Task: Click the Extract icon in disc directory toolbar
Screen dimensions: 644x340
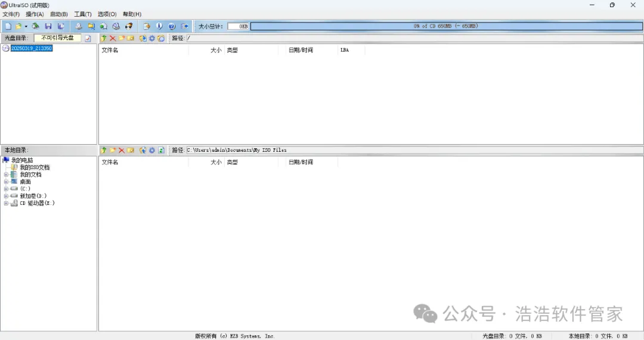Action: (143, 38)
